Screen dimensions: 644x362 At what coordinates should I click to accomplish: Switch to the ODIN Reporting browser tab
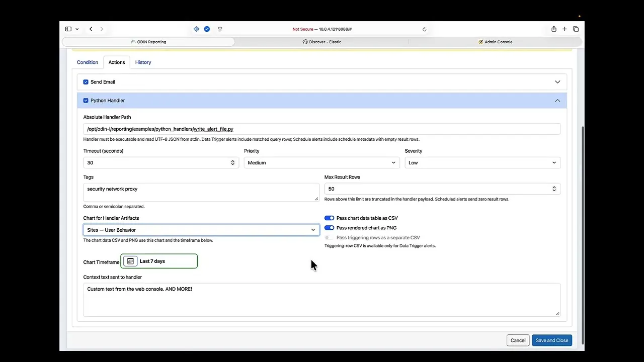coord(148,42)
